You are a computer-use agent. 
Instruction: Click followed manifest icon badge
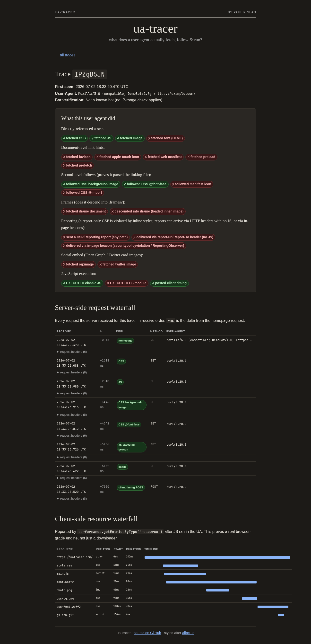tap(192, 184)
